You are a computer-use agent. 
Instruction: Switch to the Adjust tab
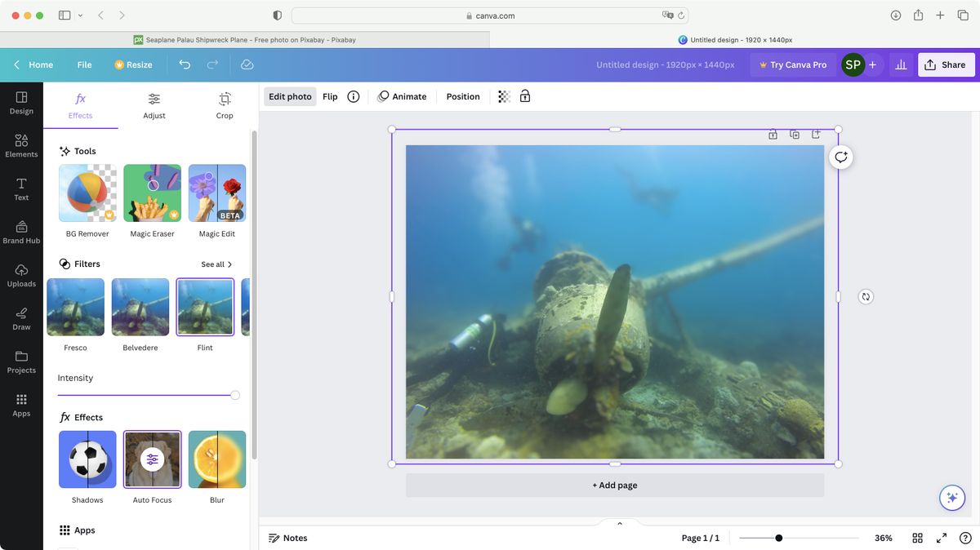154,106
